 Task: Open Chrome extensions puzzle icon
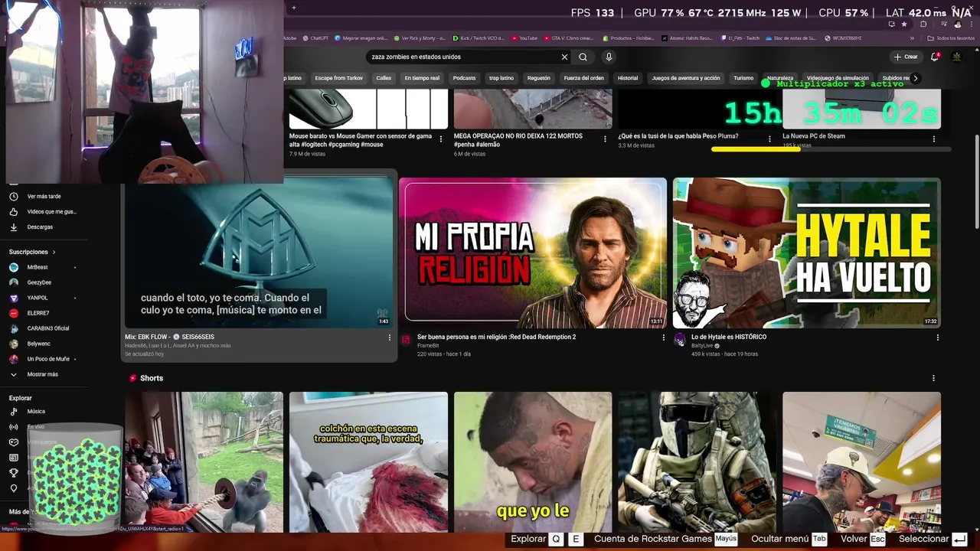click(923, 24)
